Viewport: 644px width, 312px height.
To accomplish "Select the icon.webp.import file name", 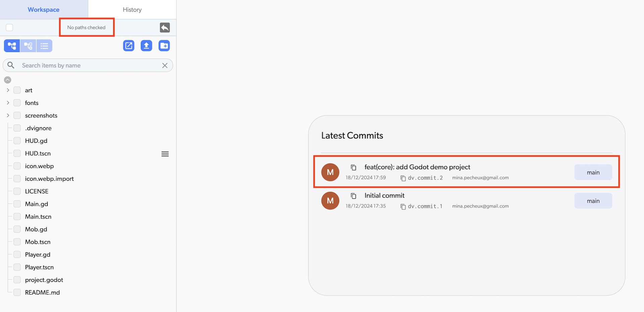I will point(49,179).
